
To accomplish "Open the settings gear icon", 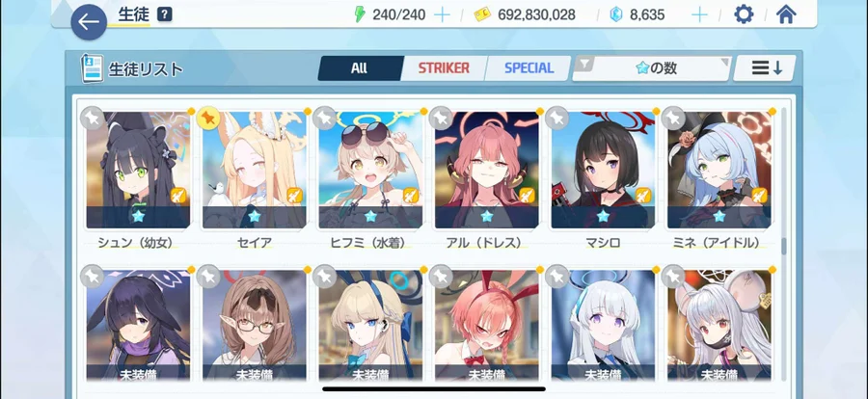I will click(744, 14).
